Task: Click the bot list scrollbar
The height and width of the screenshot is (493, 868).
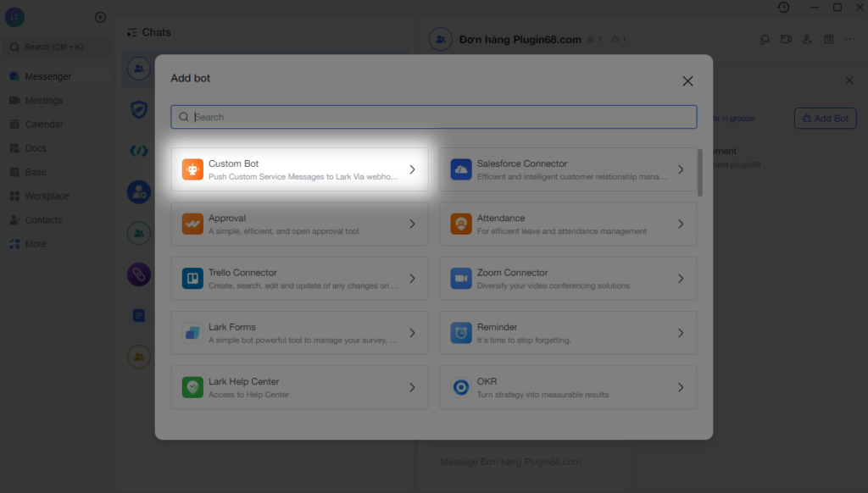Action: pyautogui.click(x=700, y=173)
